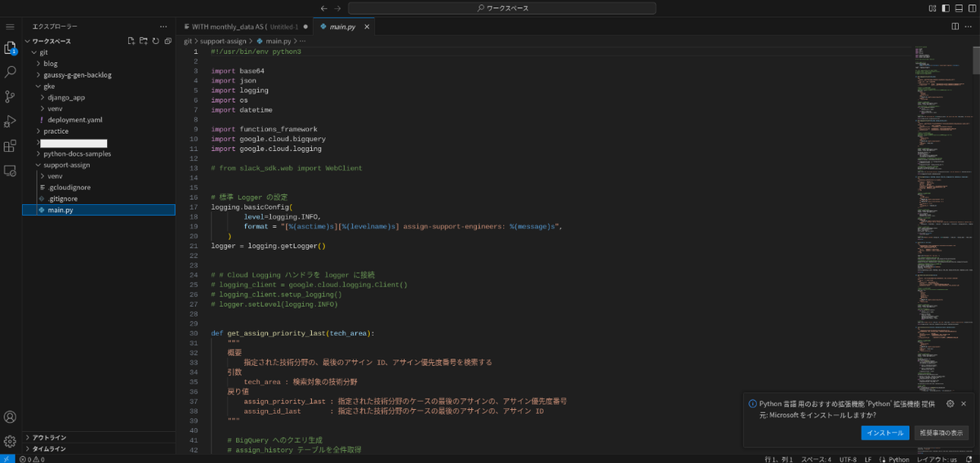This screenshot has height=463, width=980.
Task: Open the hamburger application menu
Action: [10, 27]
